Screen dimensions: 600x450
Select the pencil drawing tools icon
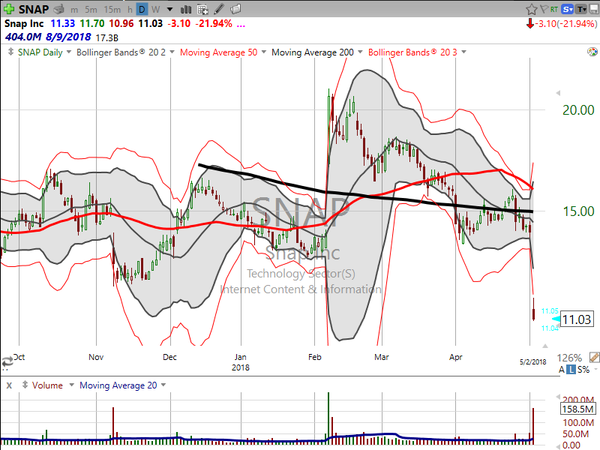(x=219, y=9)
